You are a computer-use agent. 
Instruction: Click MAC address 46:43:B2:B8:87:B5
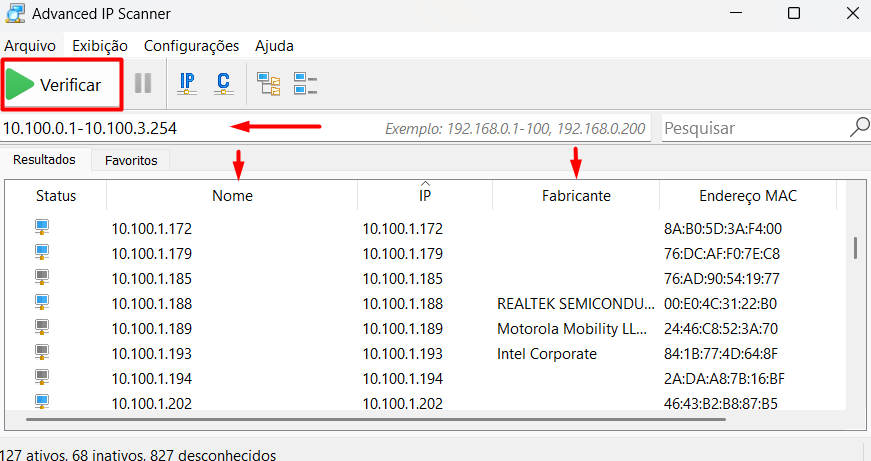720,403
